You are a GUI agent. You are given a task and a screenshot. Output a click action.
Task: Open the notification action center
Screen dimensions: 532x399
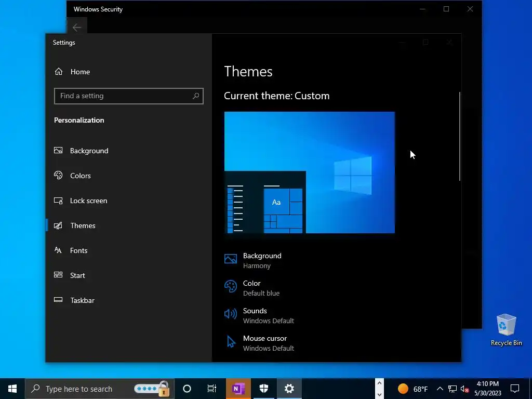[515, 389]
